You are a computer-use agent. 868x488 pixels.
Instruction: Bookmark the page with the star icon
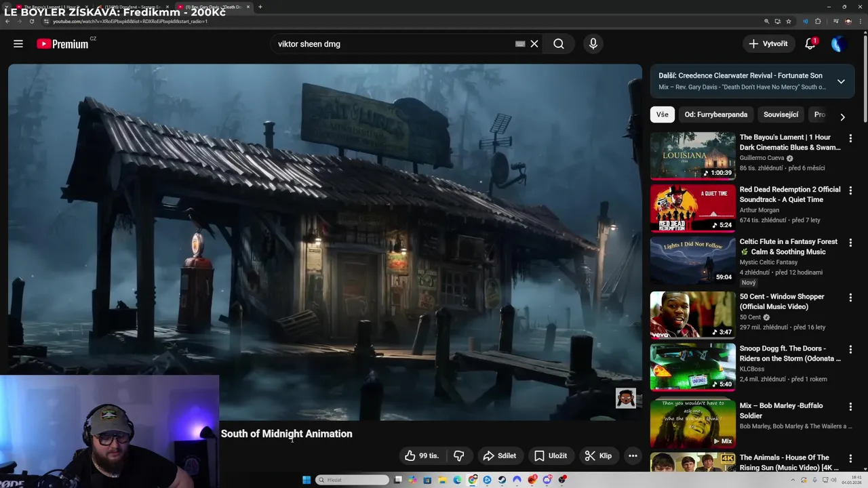[x=788, y=22]
